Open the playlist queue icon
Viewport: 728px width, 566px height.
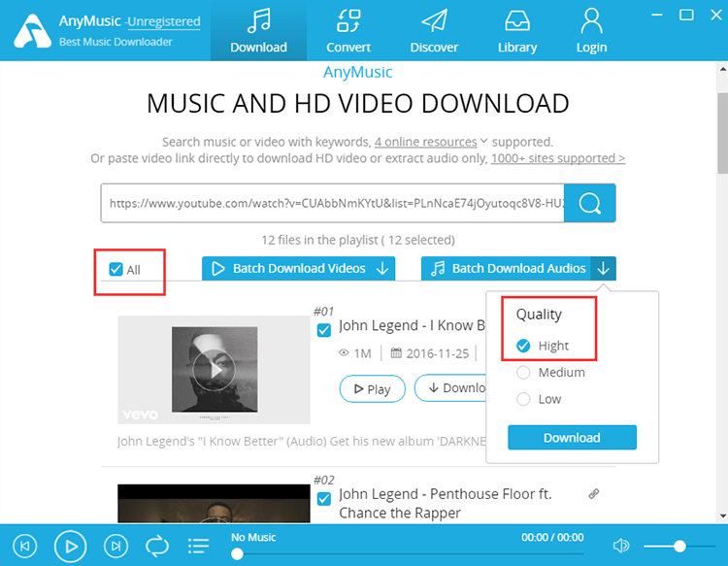(198, 546)
